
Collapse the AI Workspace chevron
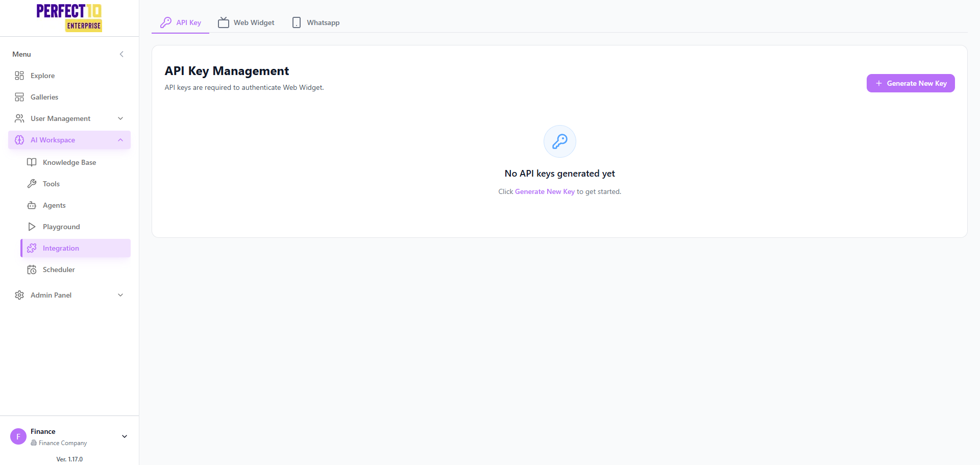point(120,140)
